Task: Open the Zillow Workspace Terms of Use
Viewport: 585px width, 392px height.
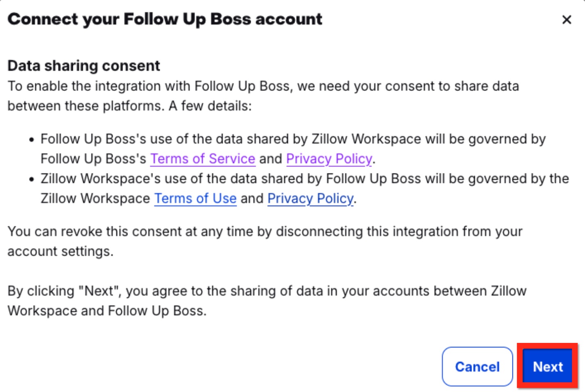Action: coord(195,198)
